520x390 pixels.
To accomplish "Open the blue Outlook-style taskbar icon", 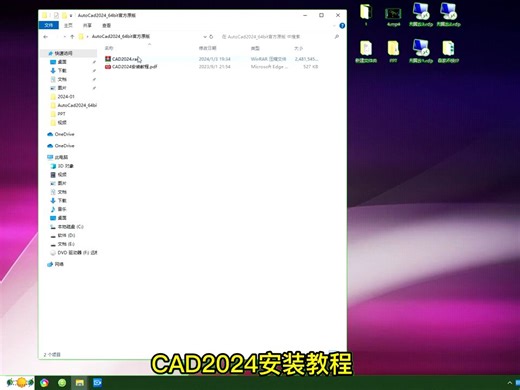I will pyautogui.click(x=97, y=383).
